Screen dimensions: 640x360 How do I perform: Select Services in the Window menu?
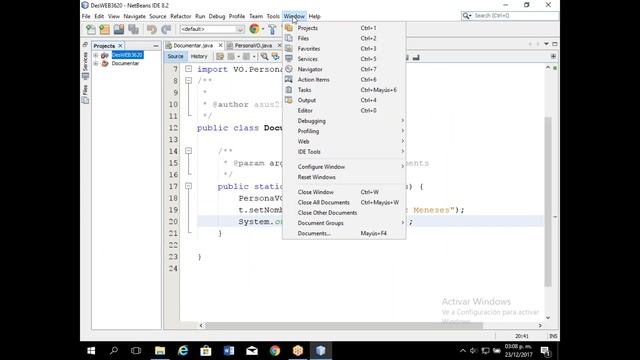point(344,59)
